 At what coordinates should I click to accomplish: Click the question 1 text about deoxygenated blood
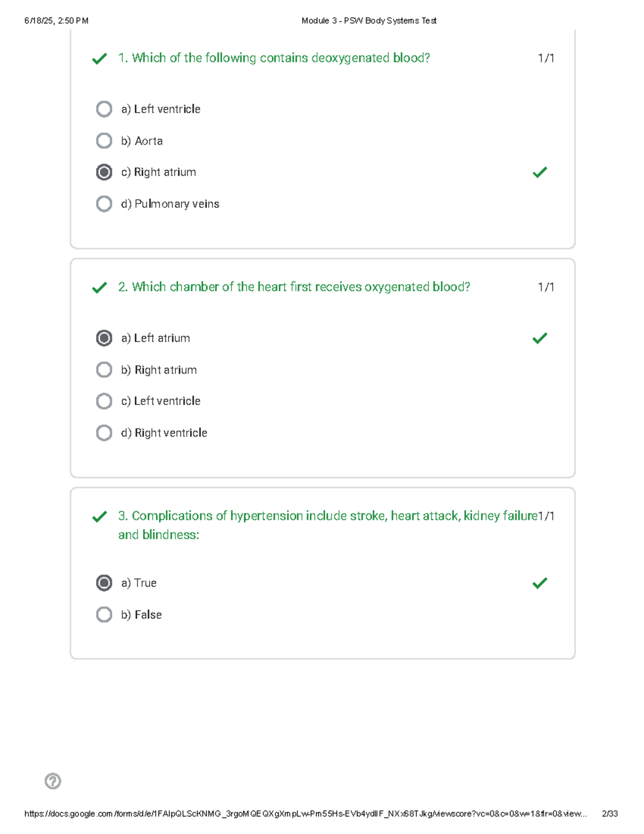coord(274,58)
